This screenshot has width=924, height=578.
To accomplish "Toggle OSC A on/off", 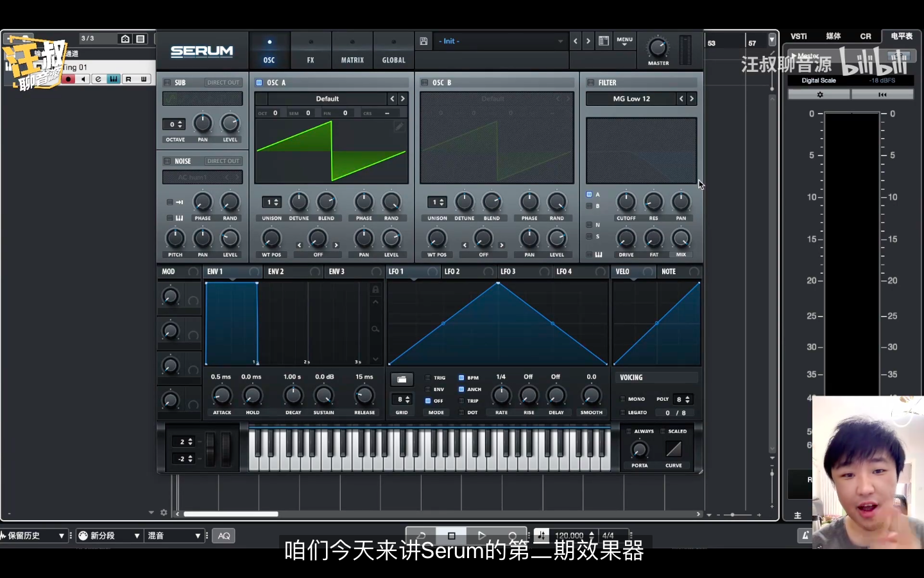I will (x=259, y=83).
